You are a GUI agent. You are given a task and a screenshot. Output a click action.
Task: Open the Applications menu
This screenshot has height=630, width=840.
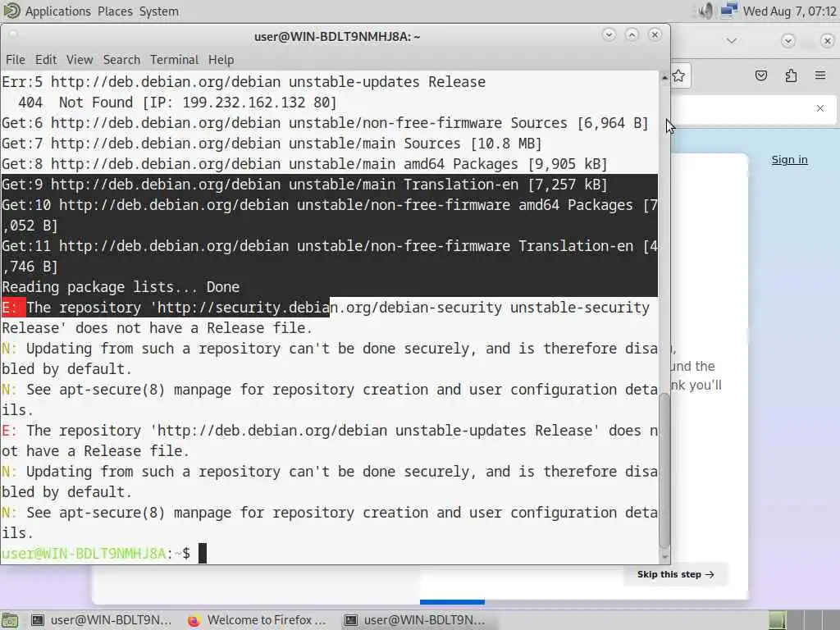coord(58,11)
